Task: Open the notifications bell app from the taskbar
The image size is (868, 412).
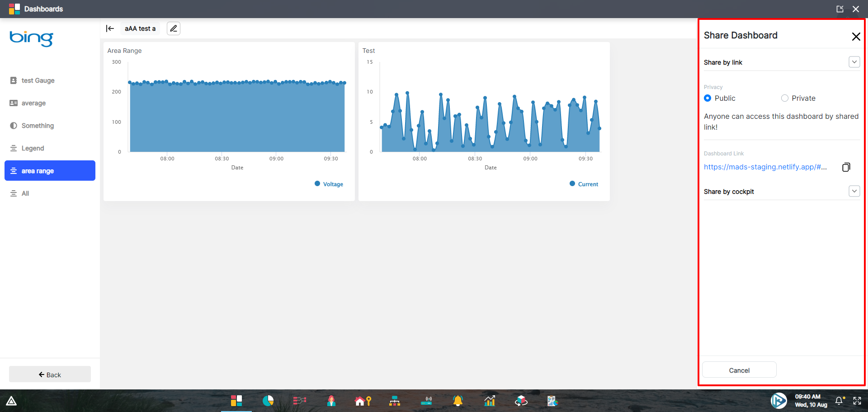Action: [x=458, y=401]
